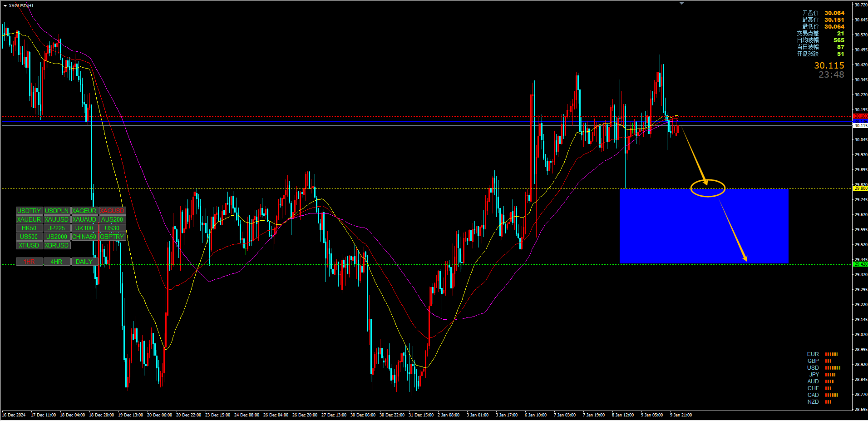The width and height of the screenshot is (868, 421).
Task: Click the NZD strength meter label
Action: 813,402
